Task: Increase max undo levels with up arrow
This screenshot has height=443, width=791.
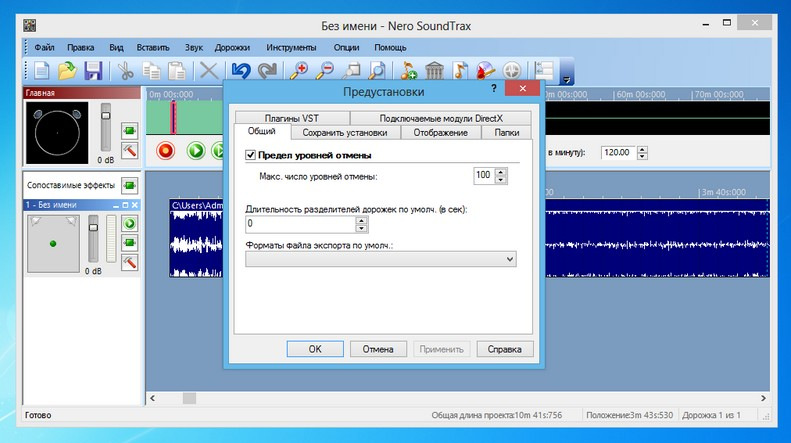Action: [500, 172]
